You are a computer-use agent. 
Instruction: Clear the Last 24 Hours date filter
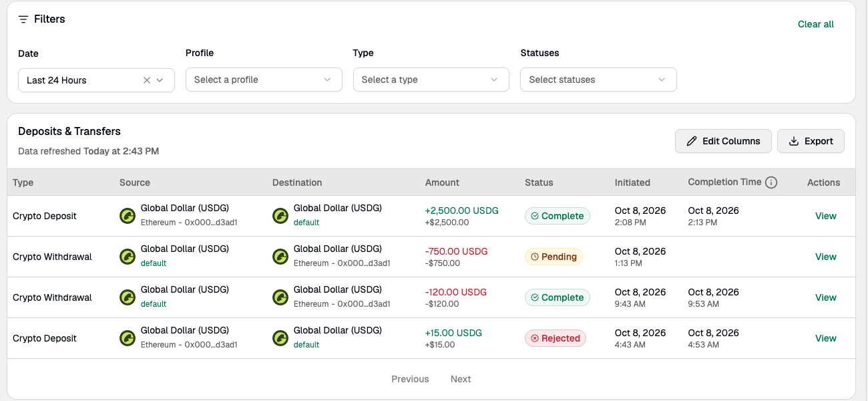point(147,80)
